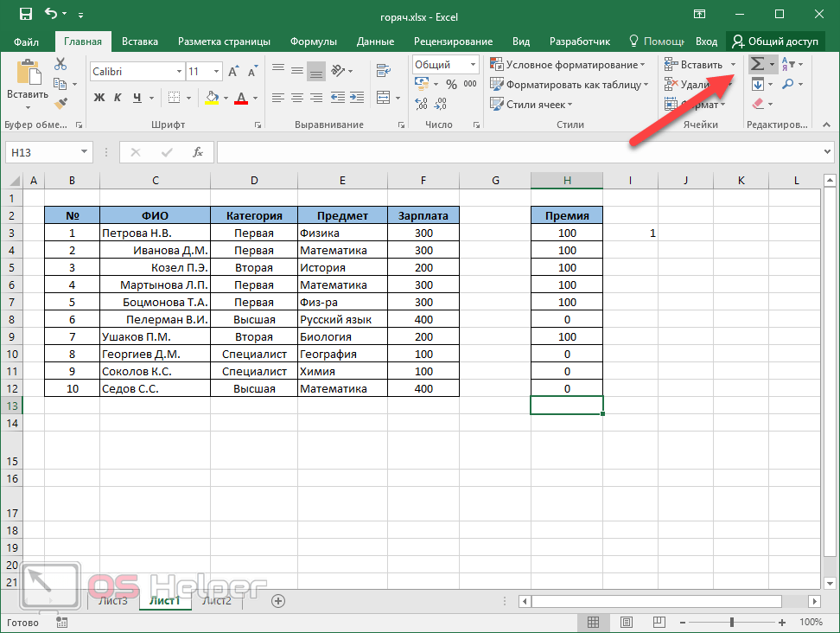Click the Merge and Center cells icon

pos(383,98)
